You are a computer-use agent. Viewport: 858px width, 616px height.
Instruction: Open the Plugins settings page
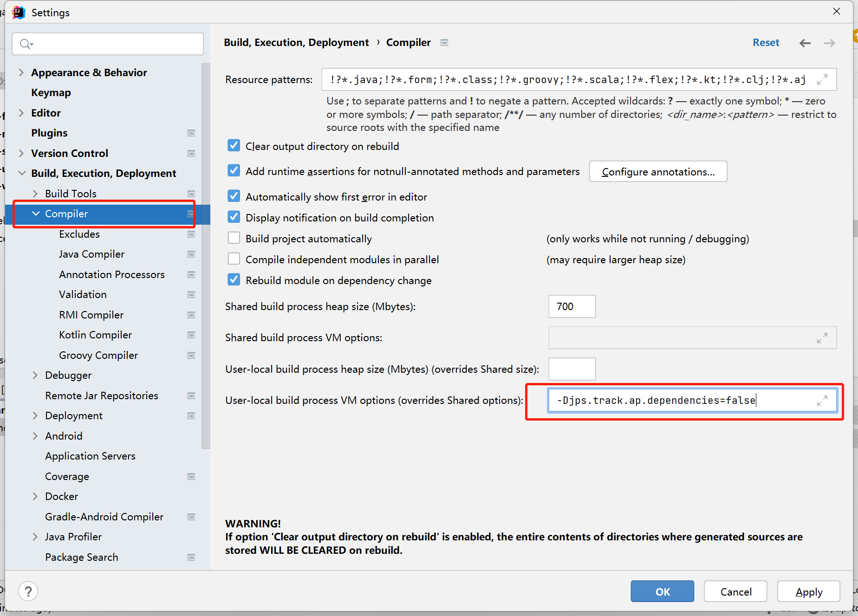click(49, 133)
